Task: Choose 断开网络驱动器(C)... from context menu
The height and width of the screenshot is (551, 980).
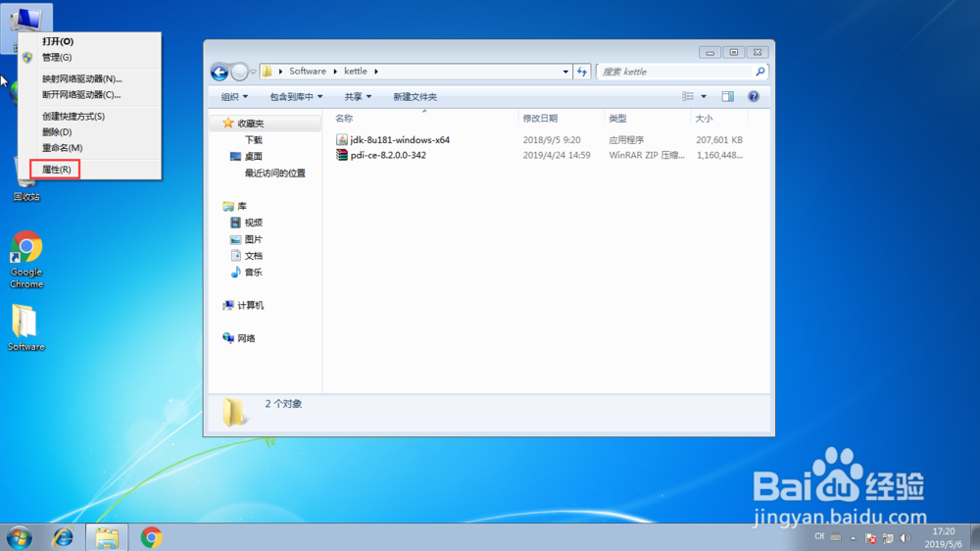Action: click(x=89, y=94)
